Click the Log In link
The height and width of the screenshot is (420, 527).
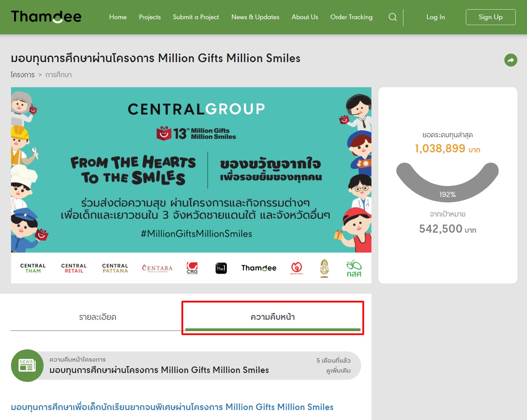click(435, 17)
